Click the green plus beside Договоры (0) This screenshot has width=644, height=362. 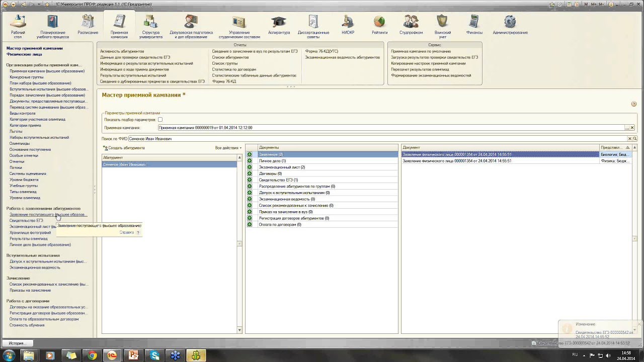tap(250, 173)
